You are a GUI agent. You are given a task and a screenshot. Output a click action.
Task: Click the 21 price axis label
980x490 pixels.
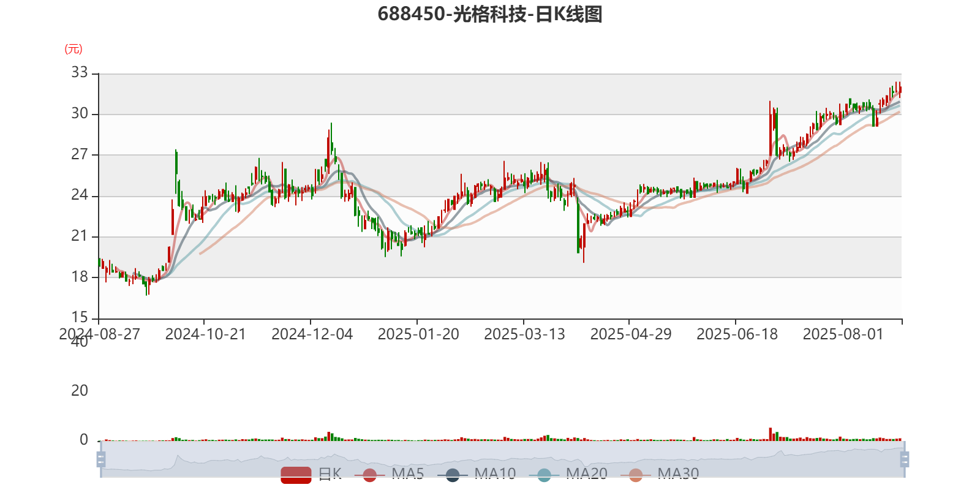coord(80,236)
